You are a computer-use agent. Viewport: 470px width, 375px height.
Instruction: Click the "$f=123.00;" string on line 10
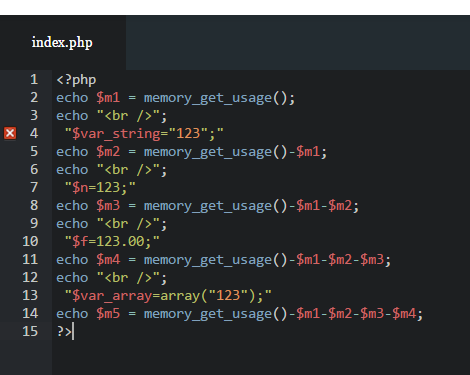[x=112, y=242]
